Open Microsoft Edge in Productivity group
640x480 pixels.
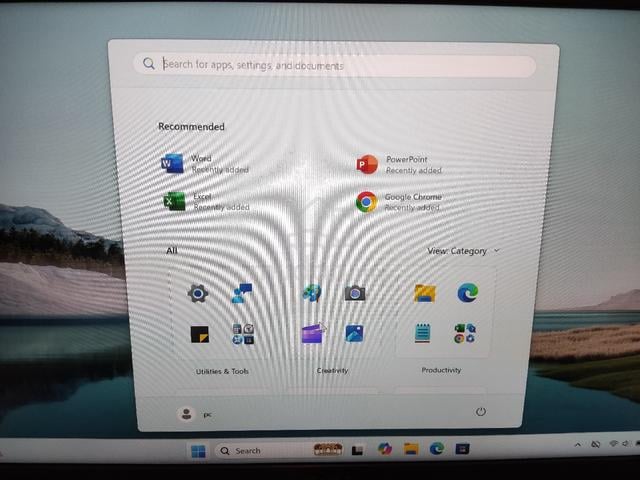point(468,293)
